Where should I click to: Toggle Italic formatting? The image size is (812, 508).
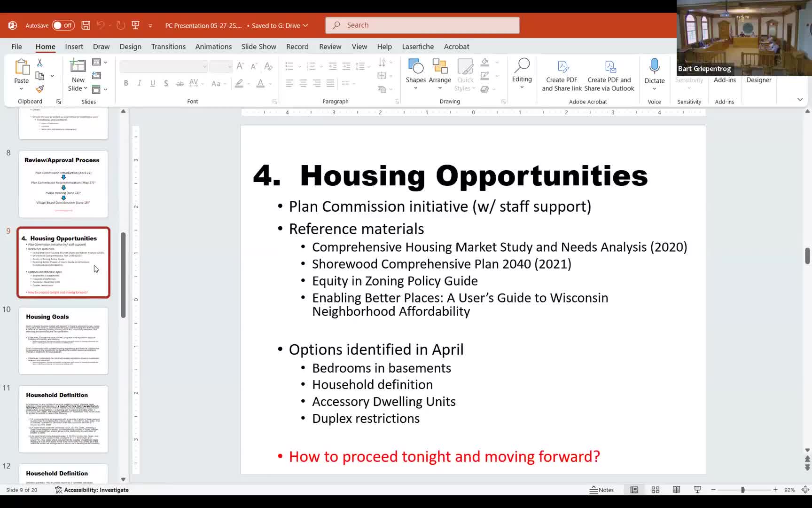[x=139, y=83]
